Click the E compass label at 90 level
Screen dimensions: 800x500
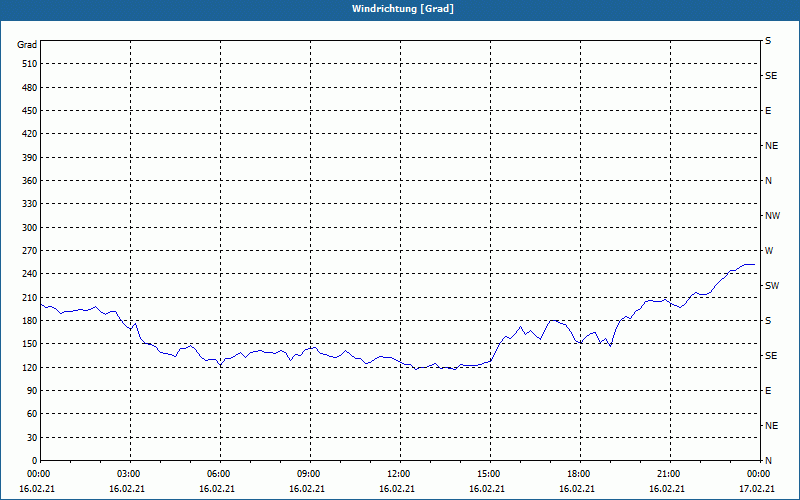point(768,391)
